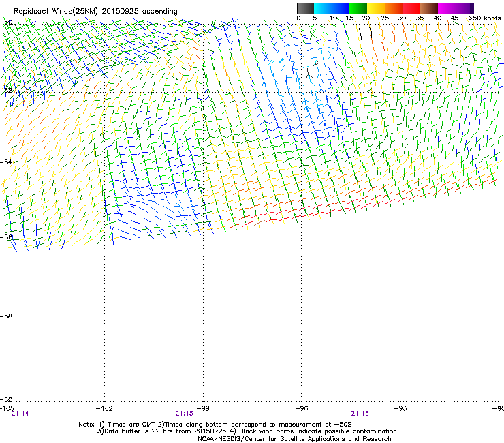The width and height of the screenshot is (504, 443).
Task: Select the '35' value under the color bar
Action: pyautogui.click(x=420, y=18)
